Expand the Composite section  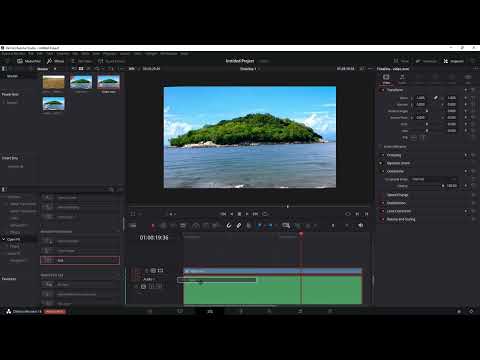coord(395,171)
